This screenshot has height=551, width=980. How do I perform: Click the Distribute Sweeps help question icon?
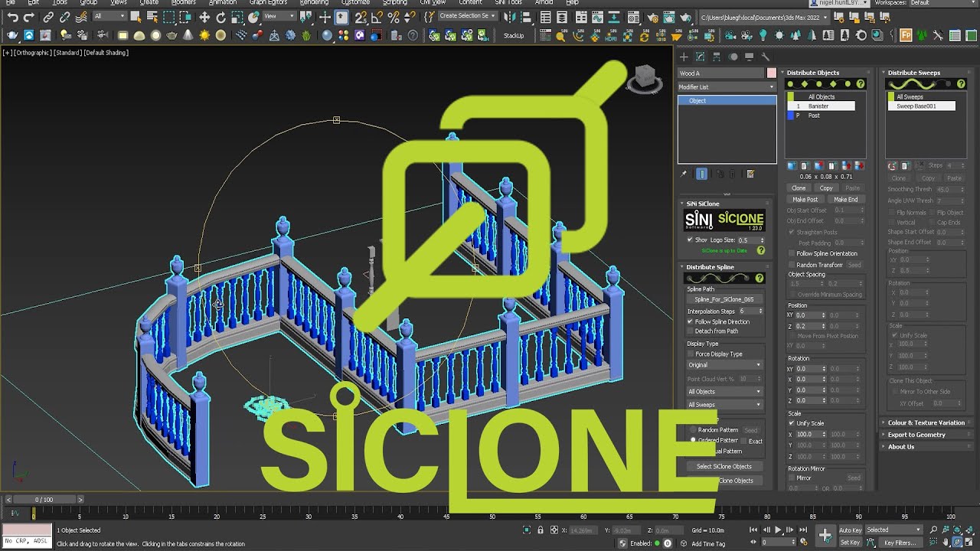point(962,84)
